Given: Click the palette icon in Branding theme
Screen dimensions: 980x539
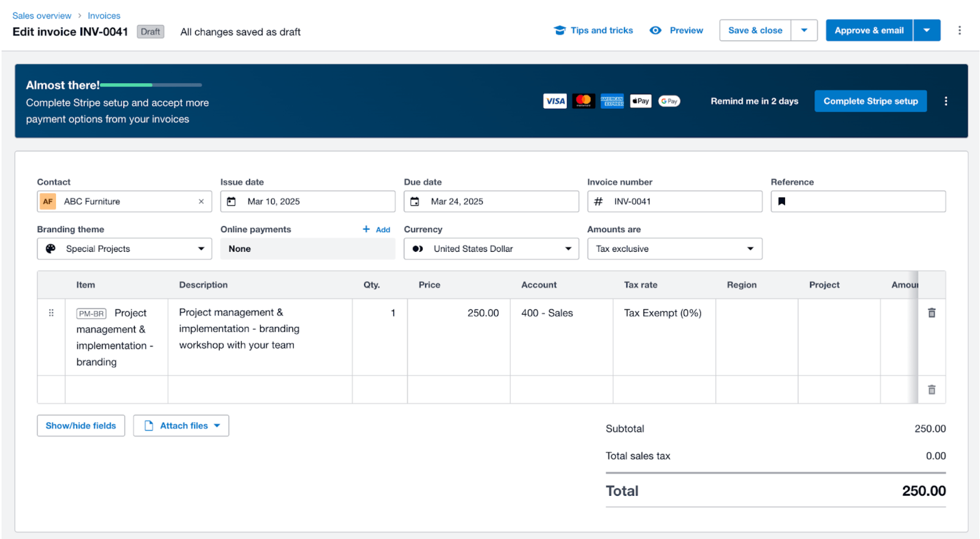Looking at the screenshot, I should pos(50,249).
